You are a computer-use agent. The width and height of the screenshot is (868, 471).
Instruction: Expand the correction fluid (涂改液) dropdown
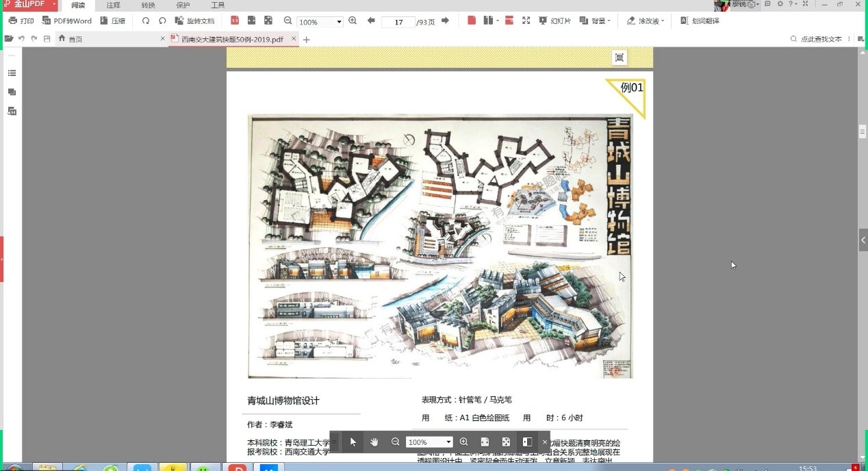pyautogui.click(x=646, y=21)
